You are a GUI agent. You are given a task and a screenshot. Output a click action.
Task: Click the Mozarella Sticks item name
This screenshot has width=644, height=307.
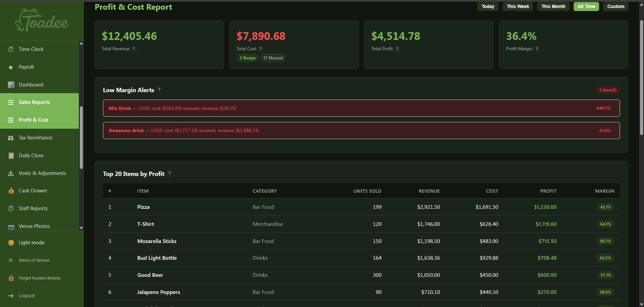point(157,241)
